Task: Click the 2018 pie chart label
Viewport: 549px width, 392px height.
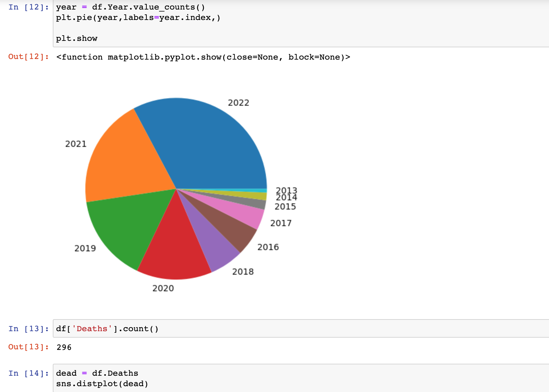Action: (243, 272)
